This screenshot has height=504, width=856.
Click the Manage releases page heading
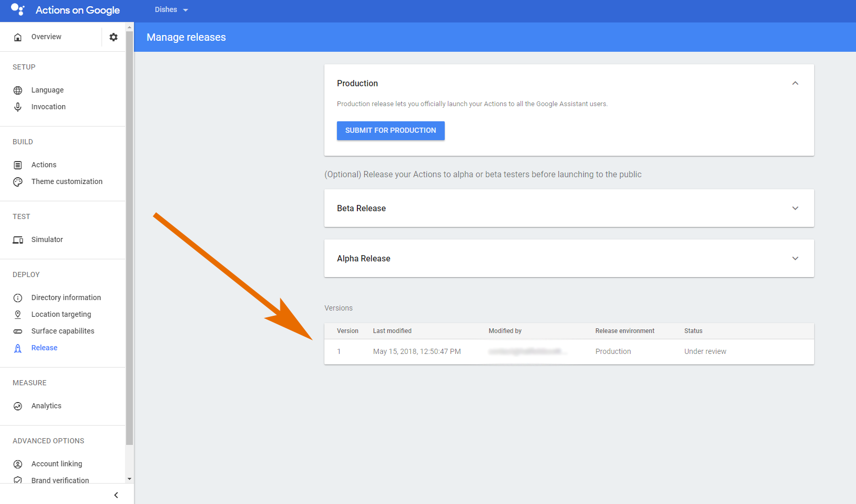coord(186,37)
